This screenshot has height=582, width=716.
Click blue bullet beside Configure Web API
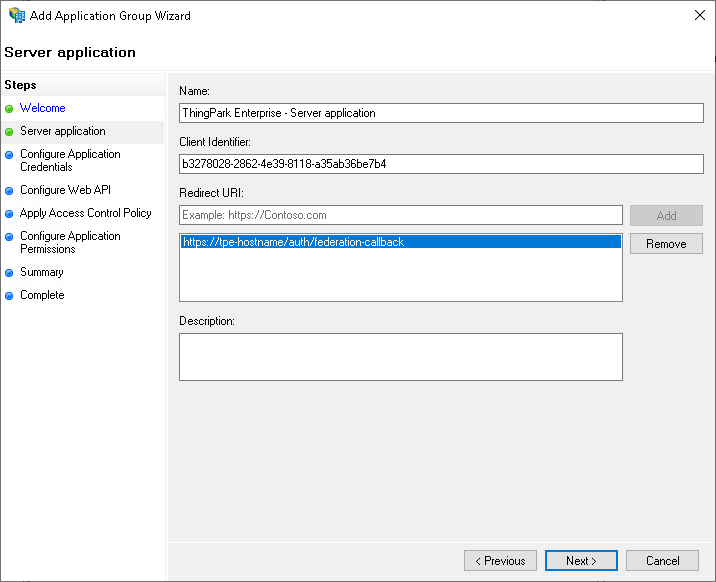10,190
